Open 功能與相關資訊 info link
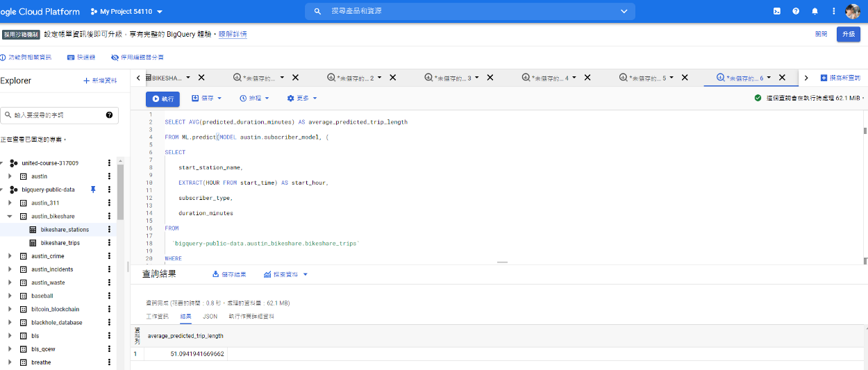868x370 pixels. [x=26, y=57]
